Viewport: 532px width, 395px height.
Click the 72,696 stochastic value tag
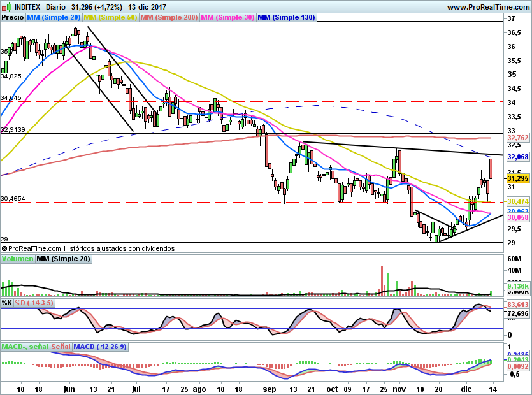pyautogui.click(x=518, y=313)
